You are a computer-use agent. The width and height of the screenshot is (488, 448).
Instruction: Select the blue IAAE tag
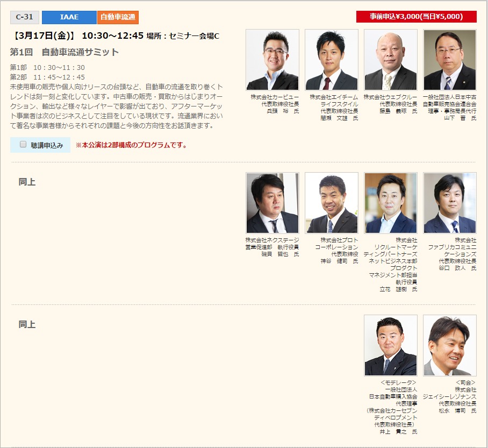click(x=69, y=17)
